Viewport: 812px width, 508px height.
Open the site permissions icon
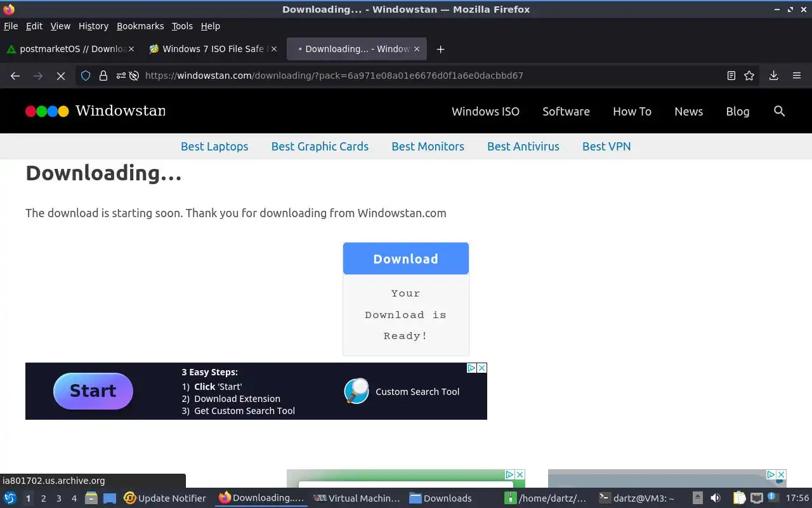click(x=121, y=76)
